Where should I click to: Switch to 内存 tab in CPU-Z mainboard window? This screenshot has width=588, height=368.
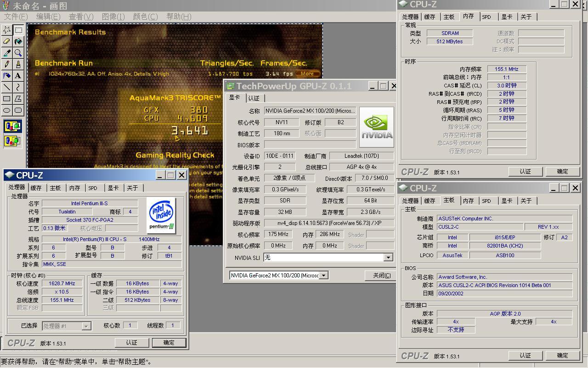click(x=468, y=201)
